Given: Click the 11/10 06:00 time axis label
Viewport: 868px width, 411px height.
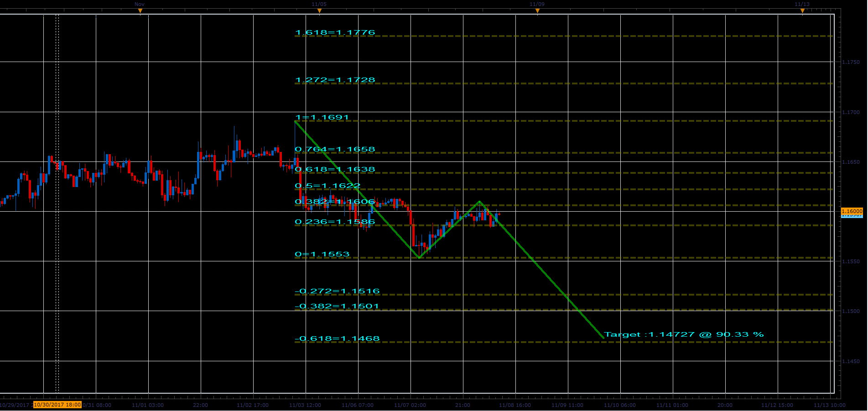Looking at the screenshot, I should [x=620, y=405].
